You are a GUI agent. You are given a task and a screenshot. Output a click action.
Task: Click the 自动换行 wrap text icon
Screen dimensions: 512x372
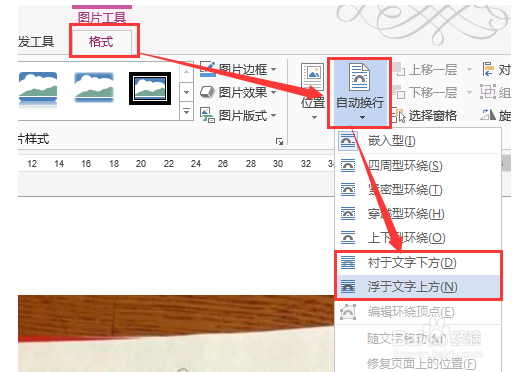click(359, 77)
